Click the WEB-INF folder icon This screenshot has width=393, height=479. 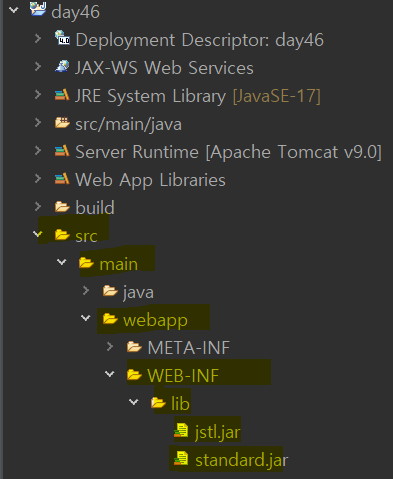(134, 375)
